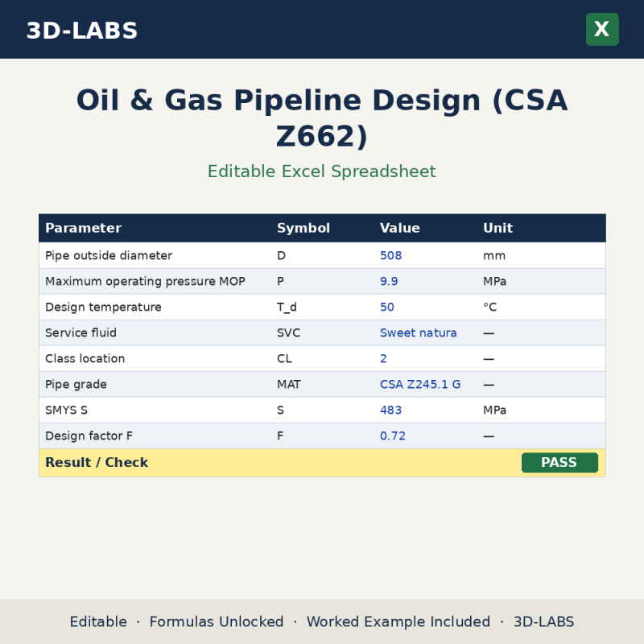Screen dimensions: 644x644
Task: Click the mm unit cell
Action: point(494,255)
